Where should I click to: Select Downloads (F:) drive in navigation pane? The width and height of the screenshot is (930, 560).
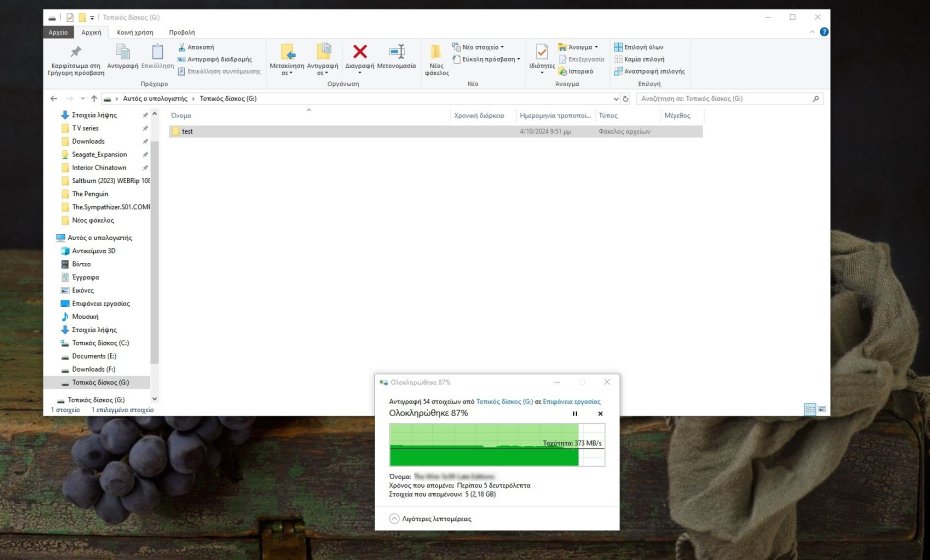(93, 369)
